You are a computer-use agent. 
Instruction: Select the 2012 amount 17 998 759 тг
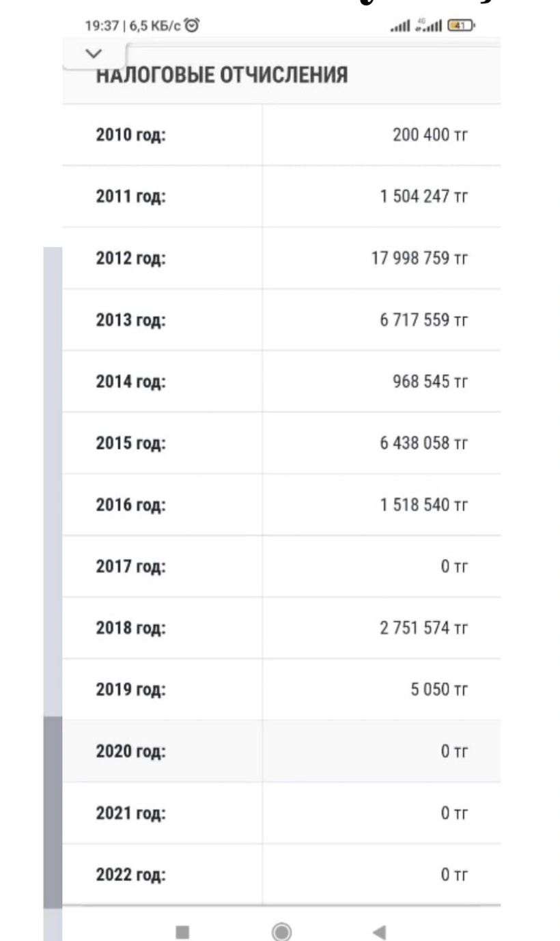(x=420, y=258)
